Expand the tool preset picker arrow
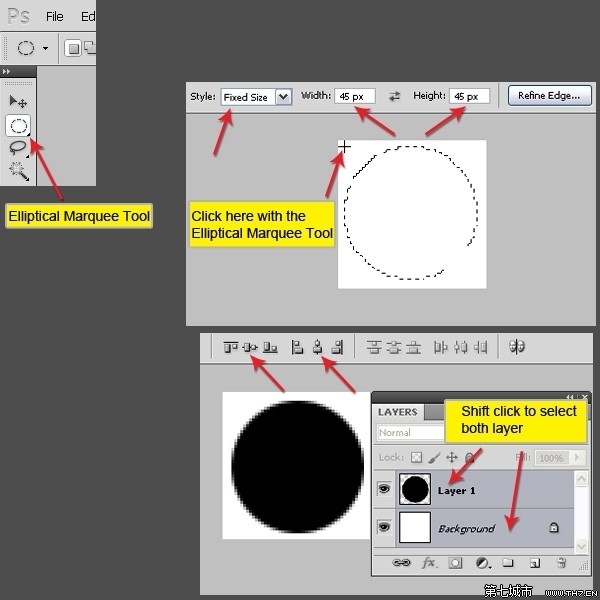600x600 pixels. coord(45,48)
